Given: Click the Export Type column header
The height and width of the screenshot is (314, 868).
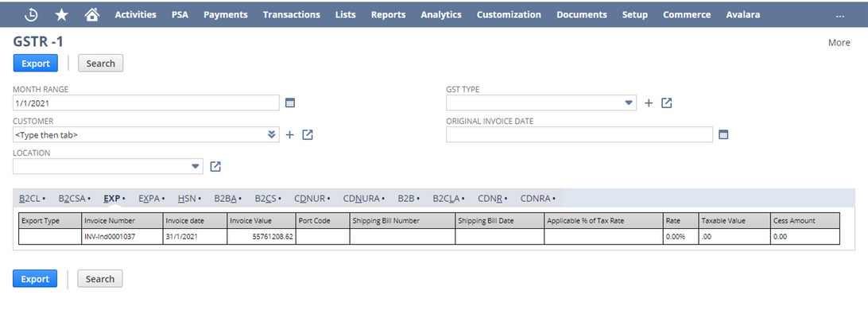Looking at the screenshot, I should [50, 220].
